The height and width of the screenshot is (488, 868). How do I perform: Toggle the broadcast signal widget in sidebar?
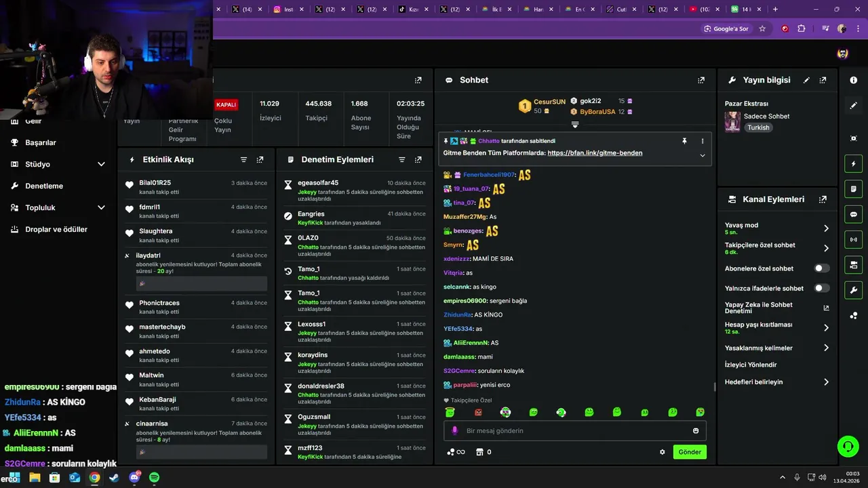pyautogui.click(x=853, y=239)
